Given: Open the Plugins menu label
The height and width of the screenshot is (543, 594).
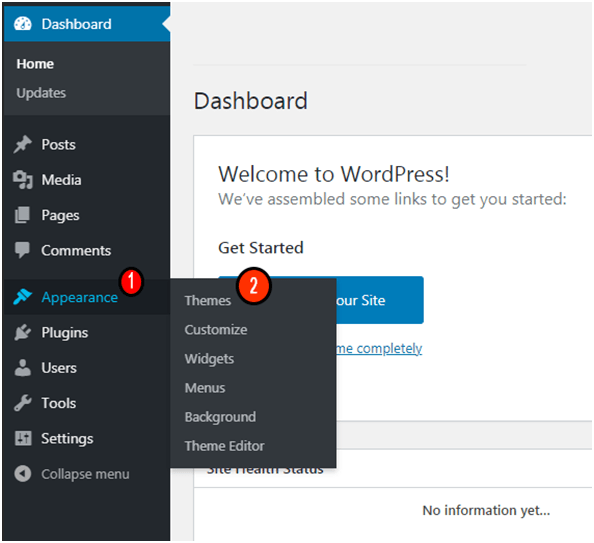Looking at the screenshot, I should pyautogui.click(x=65, y=333).
